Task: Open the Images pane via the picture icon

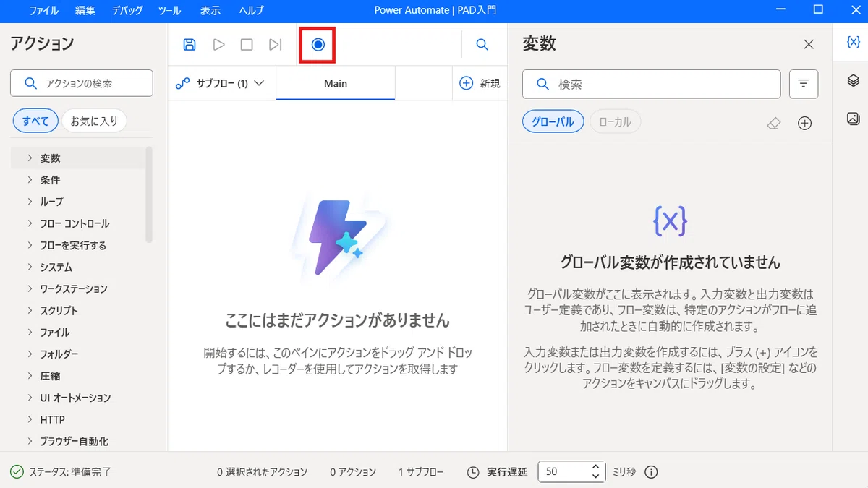Action: click(x=854, y=119)
